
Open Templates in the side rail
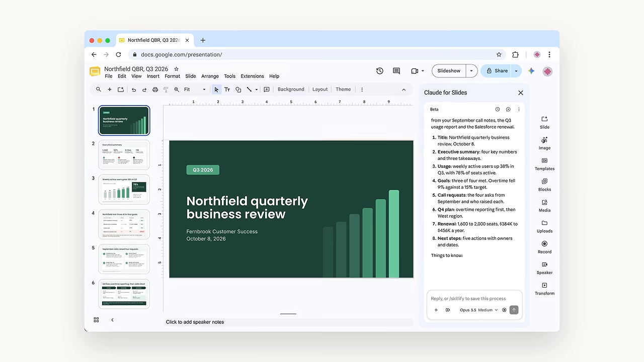[544, 164]
